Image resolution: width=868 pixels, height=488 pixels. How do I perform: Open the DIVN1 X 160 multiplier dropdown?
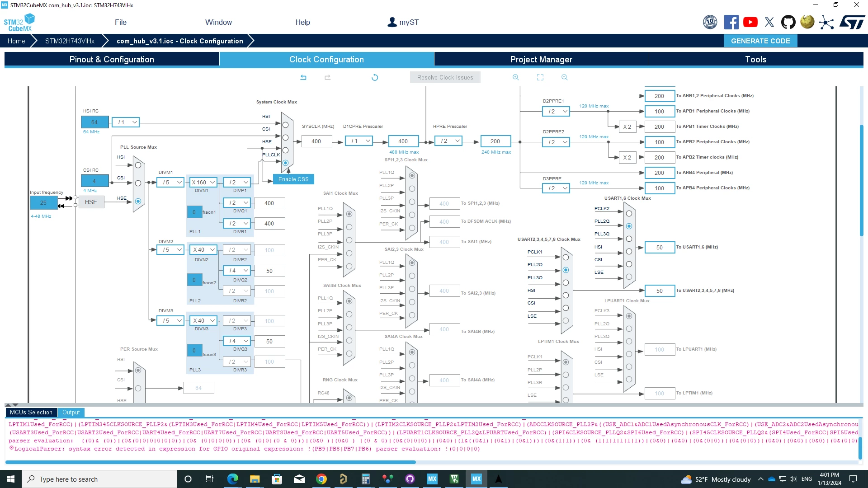[x=203, y=182]
